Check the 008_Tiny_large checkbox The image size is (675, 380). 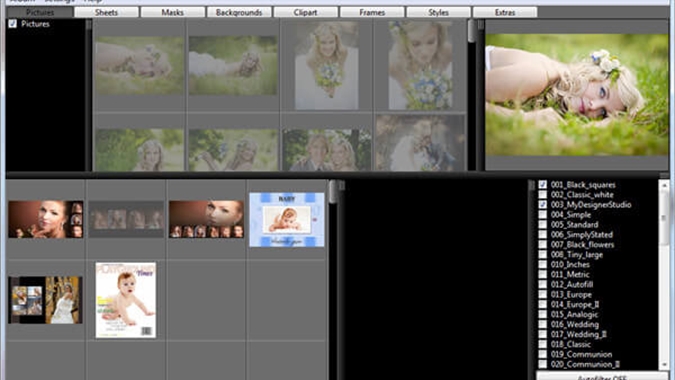click(542, 254)
